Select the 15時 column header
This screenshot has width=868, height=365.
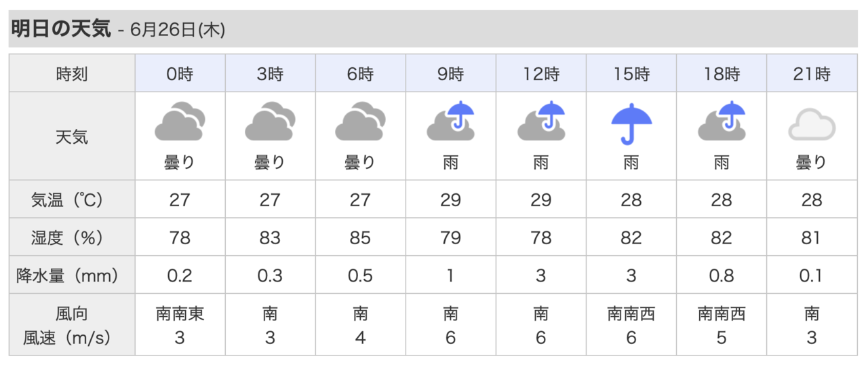click(631, 74)
